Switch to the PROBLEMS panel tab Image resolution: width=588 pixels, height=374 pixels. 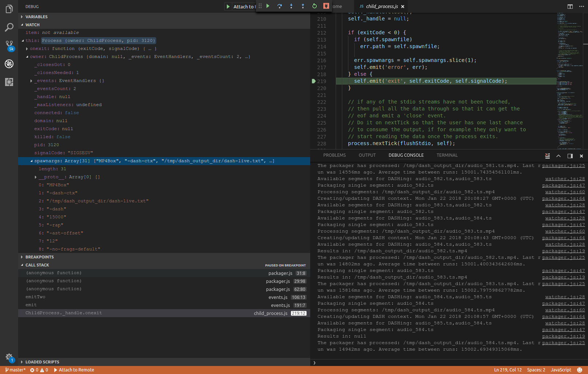(334, 155)
